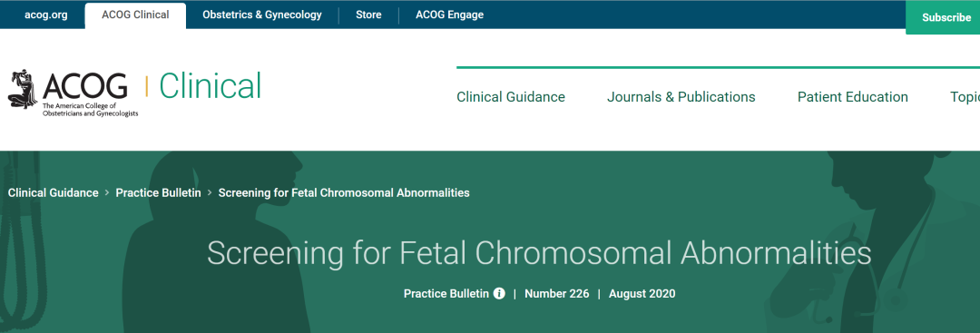
Task: Click the Clinical Guidance breadcrumb link
Action: (54, 192)
